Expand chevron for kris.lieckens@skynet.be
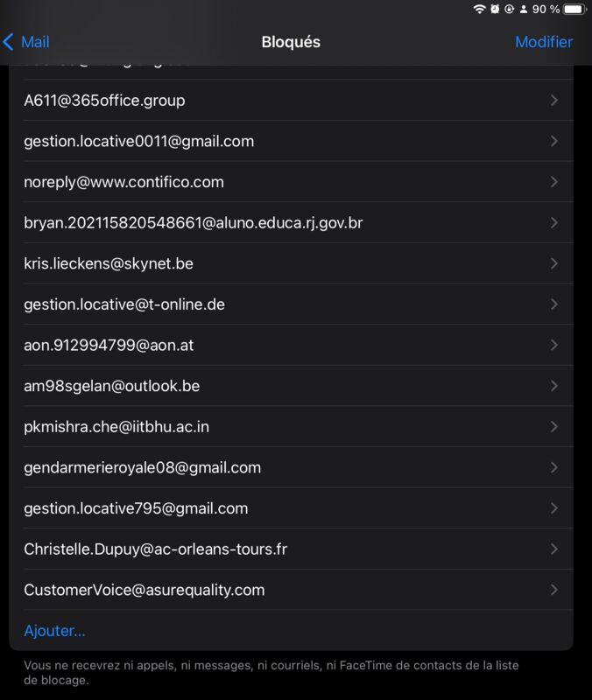The height and width of the screenshot is (700, 592). [554, 263]
